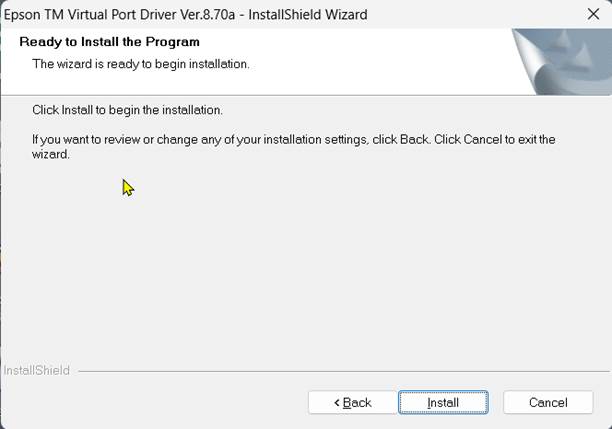Viewport: 612px width, 429px height.
Task: Click the left chevron on the Back button
Action: [x=336, y=402]
